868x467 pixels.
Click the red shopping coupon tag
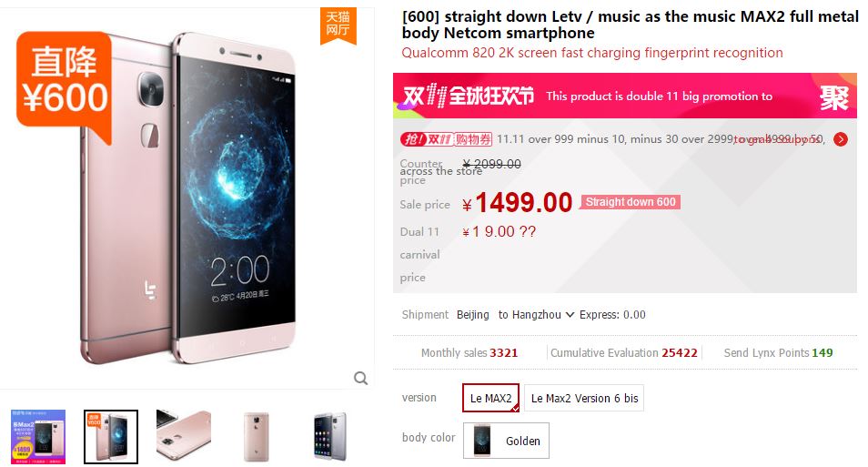coord(446,139)
